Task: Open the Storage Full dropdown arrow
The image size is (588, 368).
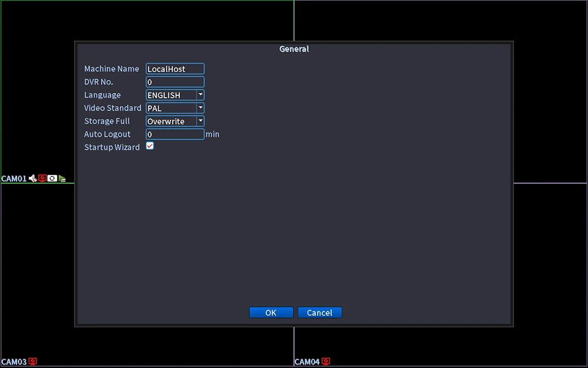Action: [201, 121]
